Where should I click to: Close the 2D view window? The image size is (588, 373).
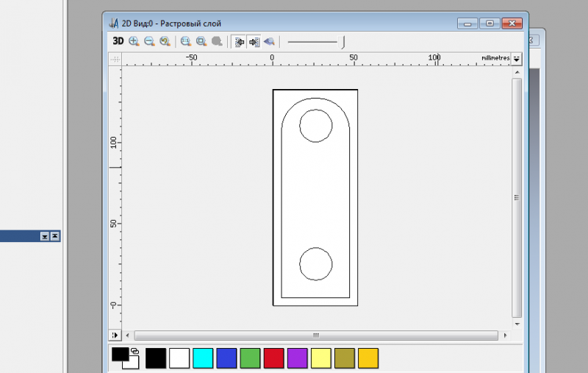coord(512,24)
